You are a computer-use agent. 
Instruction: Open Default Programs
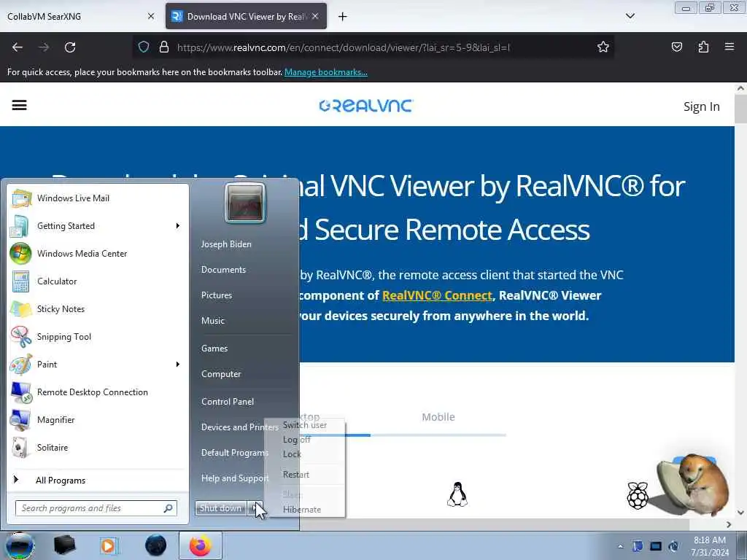234,453
